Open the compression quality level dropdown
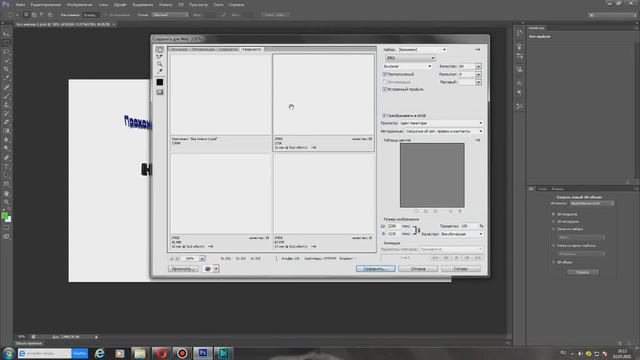Screen dimensions: 640x360 coord(407,66)
